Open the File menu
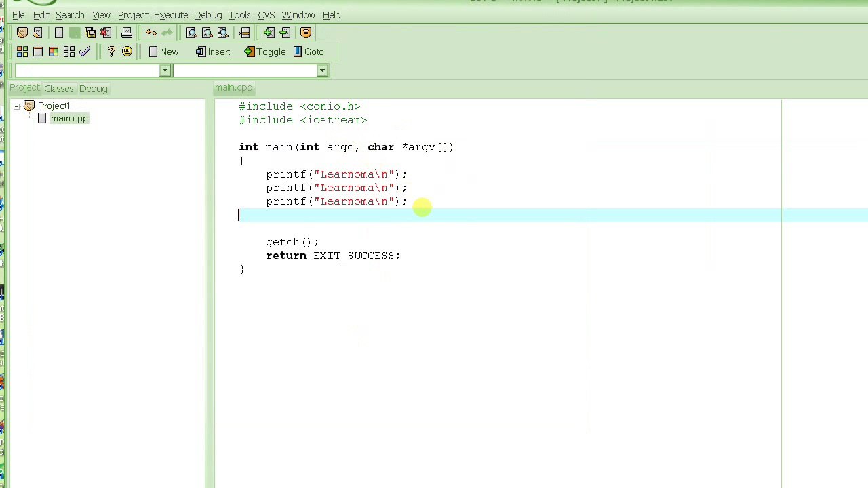The height and width of the screenshot is (488, 868). click(x=18, y=15)
